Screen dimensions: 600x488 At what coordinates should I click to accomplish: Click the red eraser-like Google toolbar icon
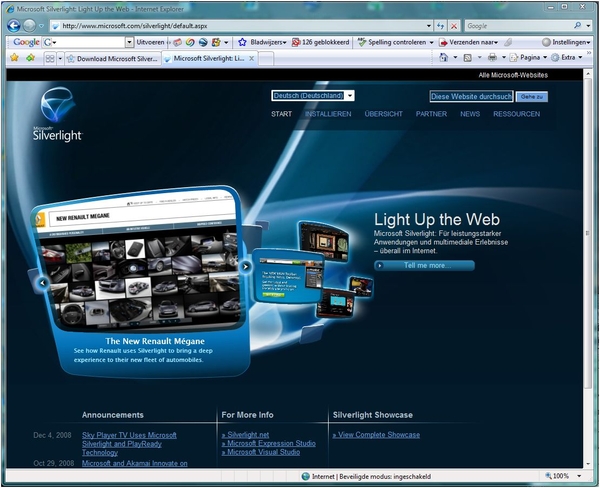tap(177, 42)
